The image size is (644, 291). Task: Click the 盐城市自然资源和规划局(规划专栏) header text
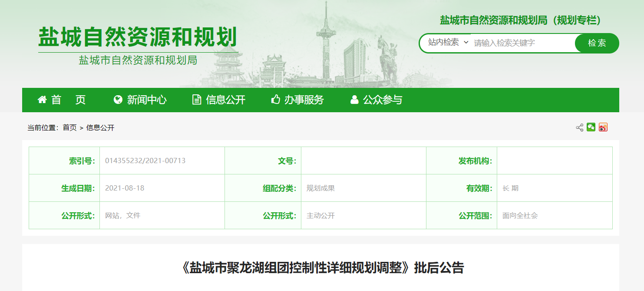point(520,20)
